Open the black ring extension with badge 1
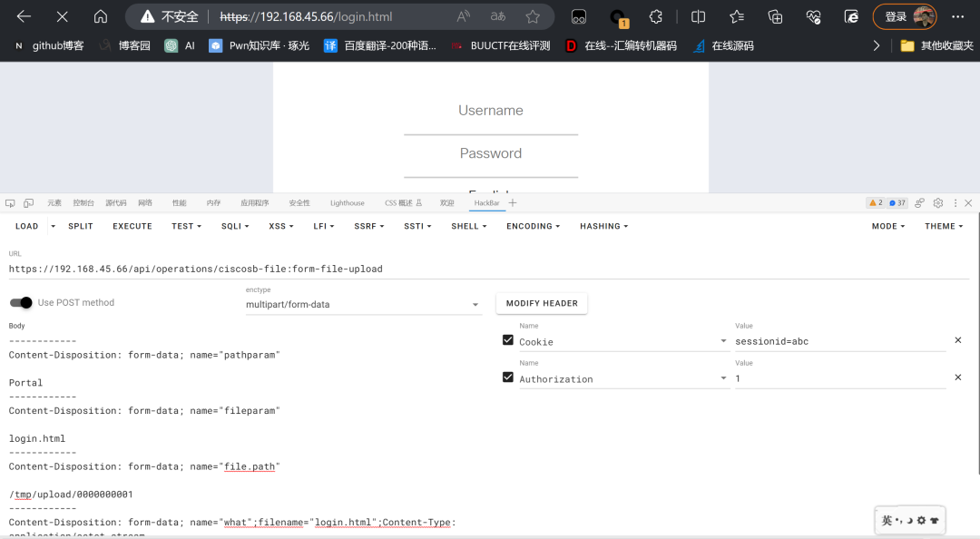The height and width of the screenshot is (539, 980). [x=618, y=17]
